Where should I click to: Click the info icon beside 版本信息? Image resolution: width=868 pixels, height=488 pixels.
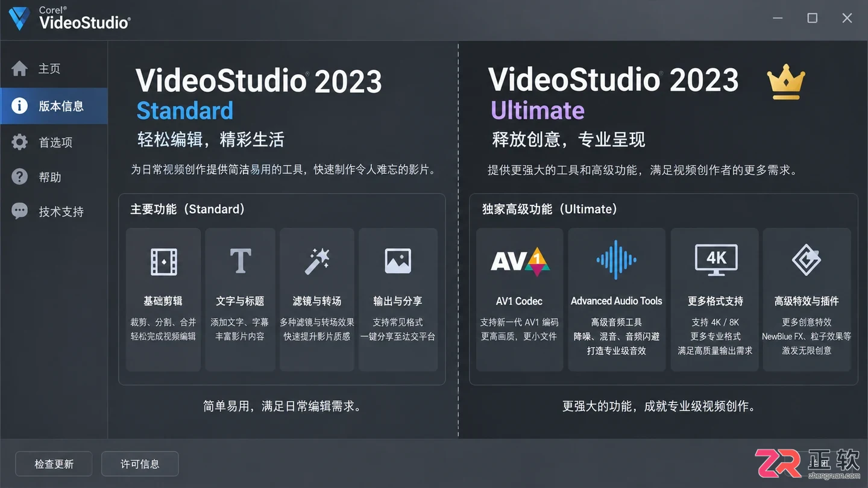[19, 106]
